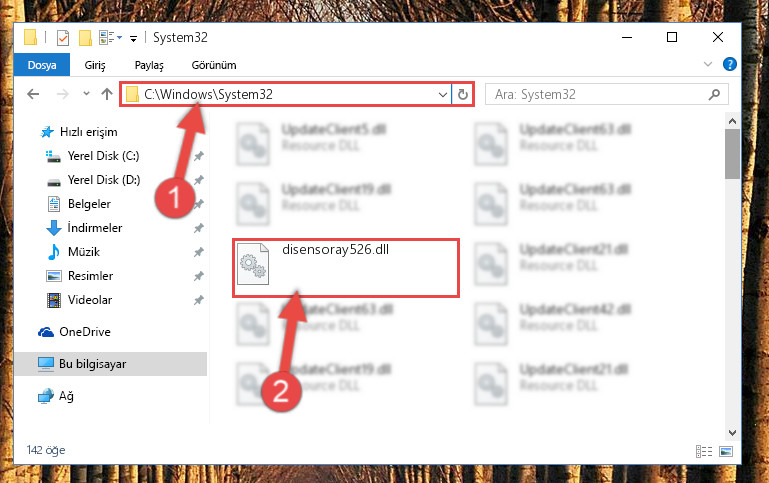Click the new folder icon in quick access toolbar
This screenshot has height=483, width=769.
[x=85, y=38]
